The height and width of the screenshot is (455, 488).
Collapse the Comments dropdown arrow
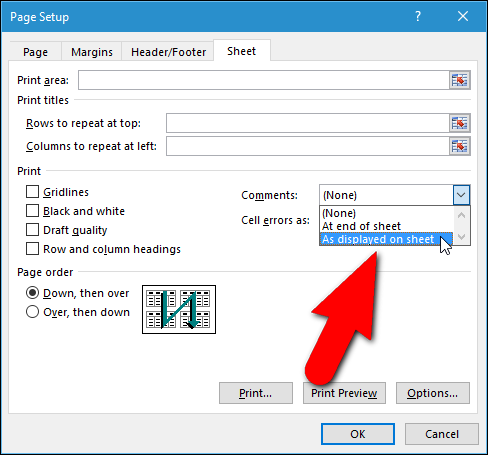tap(461, 195)
